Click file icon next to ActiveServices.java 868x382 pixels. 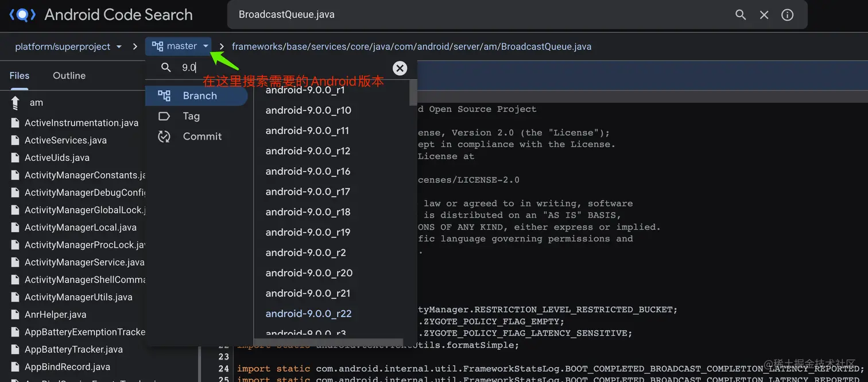pos(15,140)
